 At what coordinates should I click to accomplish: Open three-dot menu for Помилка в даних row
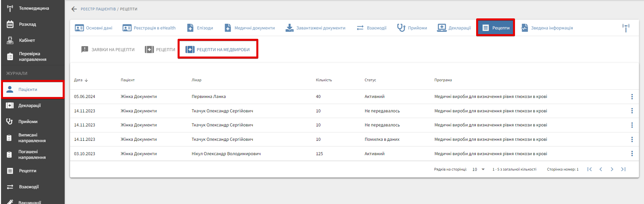(x=632, y=139)
